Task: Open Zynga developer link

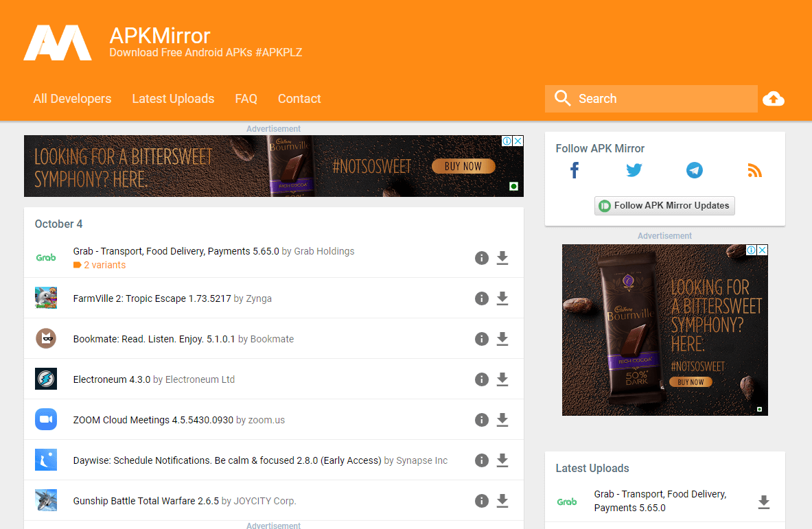Action: coord(259,298)
